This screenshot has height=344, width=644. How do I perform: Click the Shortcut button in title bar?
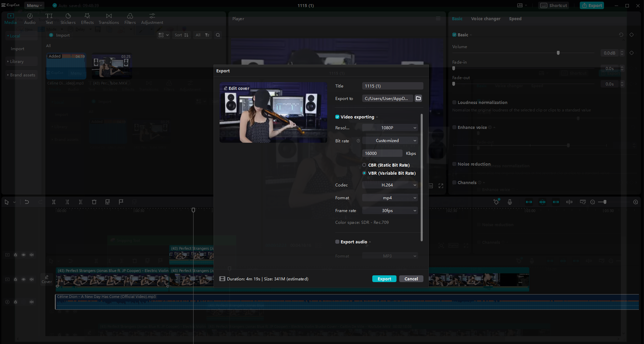click(554, 6)
